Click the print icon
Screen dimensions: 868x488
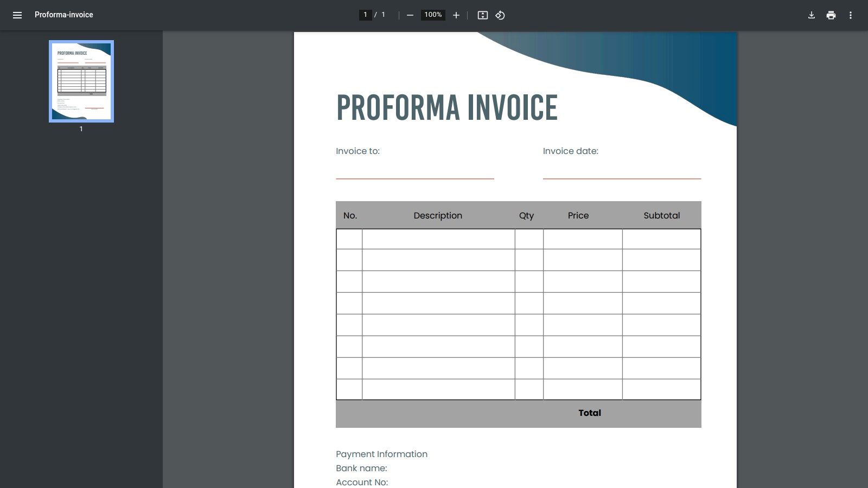coord(831,15)
